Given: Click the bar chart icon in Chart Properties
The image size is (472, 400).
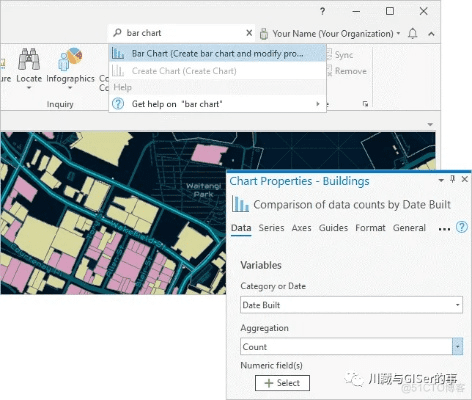Looking at the screenshot, I should click(x=240, y=204).
